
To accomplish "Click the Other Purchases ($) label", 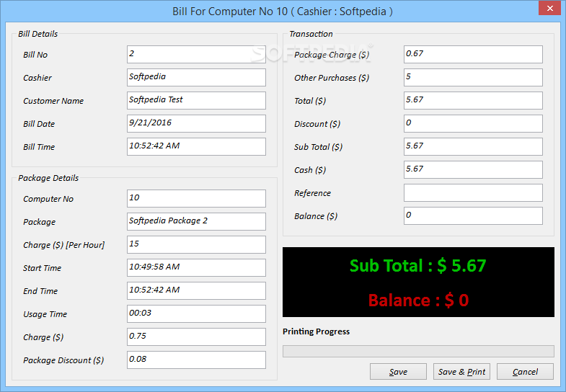I will click(332, 78).
